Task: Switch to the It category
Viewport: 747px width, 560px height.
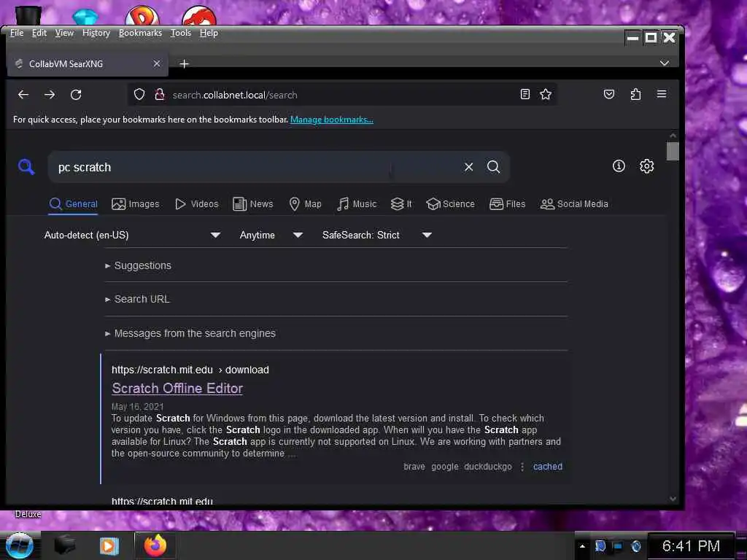Action: (401, 204)
